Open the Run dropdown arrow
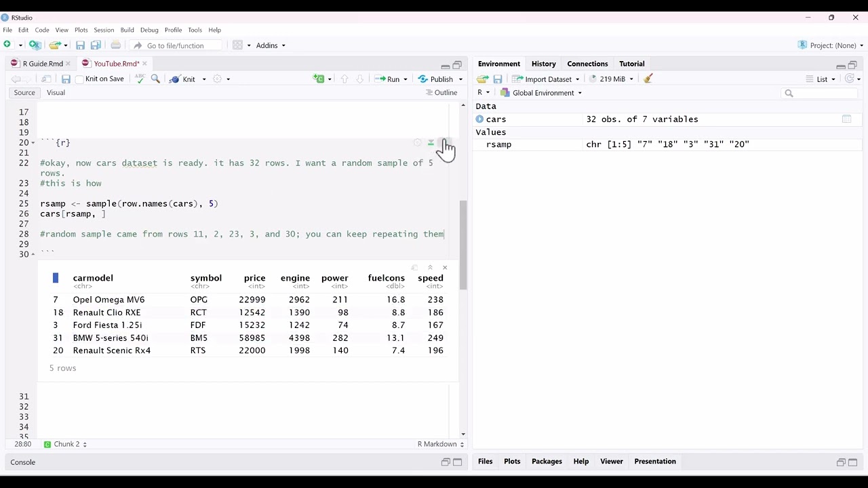Image resolution: width=868 pixels, height=488 pixels. (x=406, y=79)
